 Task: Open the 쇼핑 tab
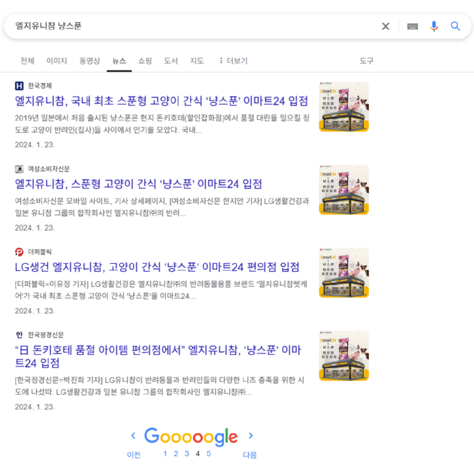click(x=145, y=61)
